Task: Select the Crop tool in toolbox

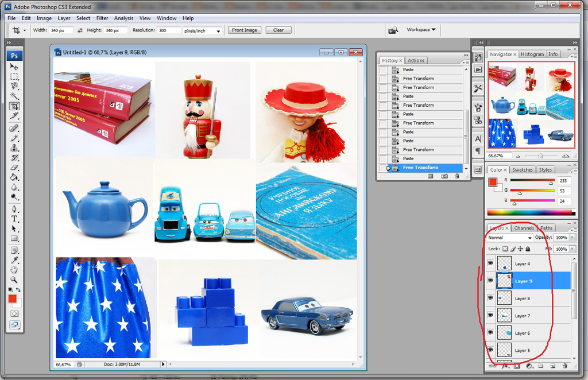Action: click(14, 106)
